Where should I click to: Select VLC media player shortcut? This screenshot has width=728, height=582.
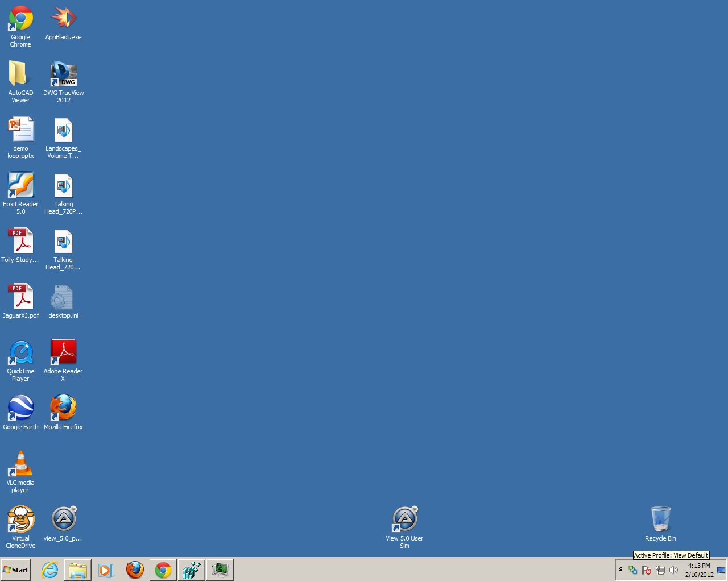20,464
